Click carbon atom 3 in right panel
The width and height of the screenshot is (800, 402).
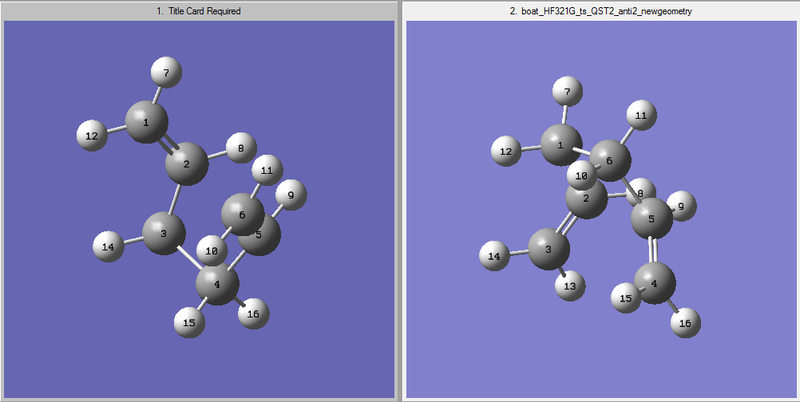548,249
